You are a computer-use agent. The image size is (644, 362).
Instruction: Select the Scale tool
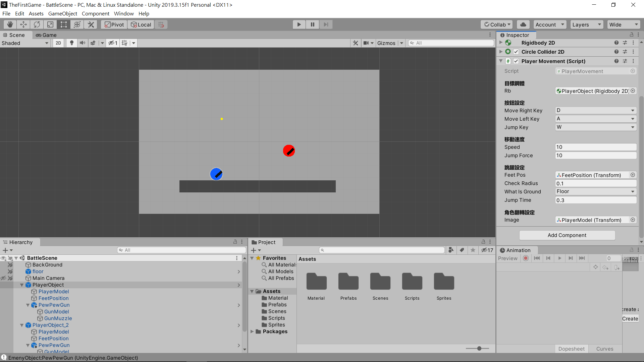pos(50,24)
